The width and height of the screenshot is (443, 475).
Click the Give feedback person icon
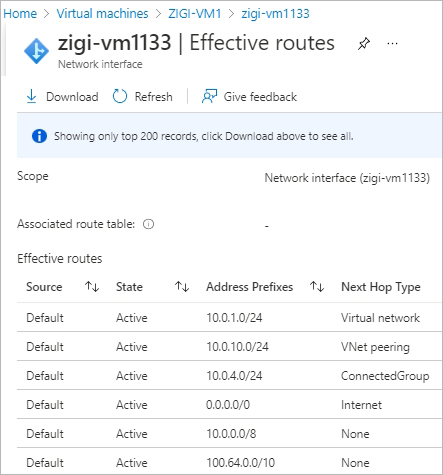pyautogui.click(x=209, y=97)
